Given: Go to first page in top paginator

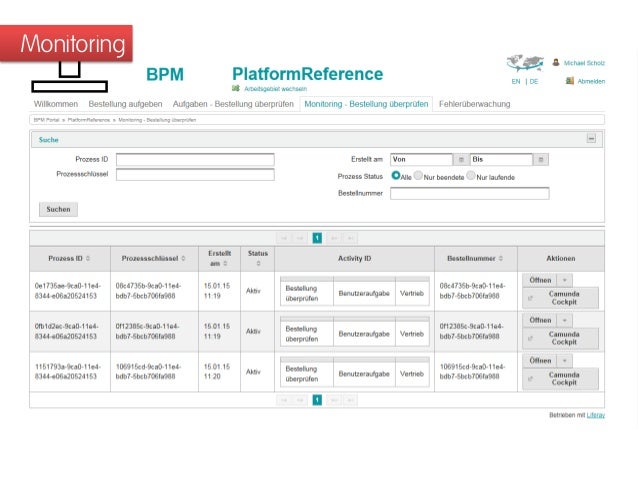Looking at the screenshot, I should (284, 238).
